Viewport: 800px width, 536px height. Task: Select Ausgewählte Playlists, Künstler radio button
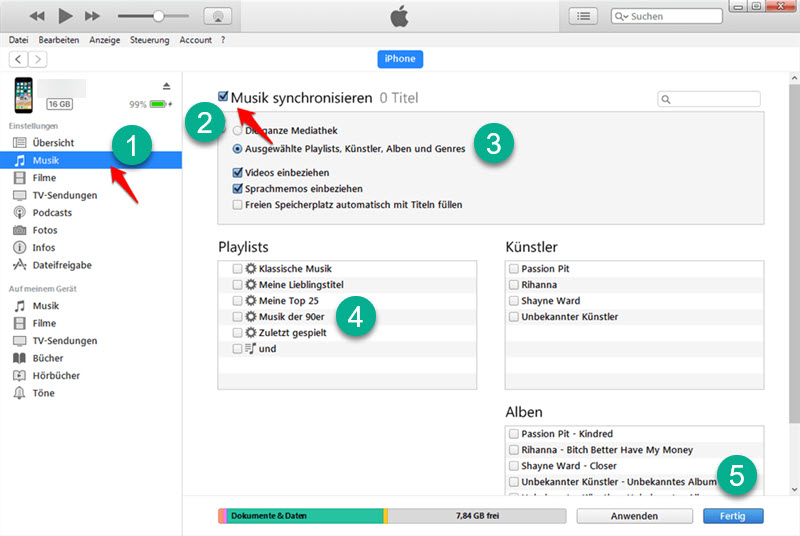237,149
